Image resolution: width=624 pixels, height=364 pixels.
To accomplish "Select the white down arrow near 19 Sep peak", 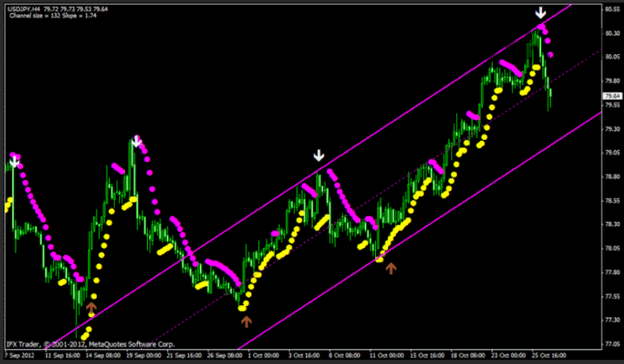I will pyautogui.click(x=137, y=142).
